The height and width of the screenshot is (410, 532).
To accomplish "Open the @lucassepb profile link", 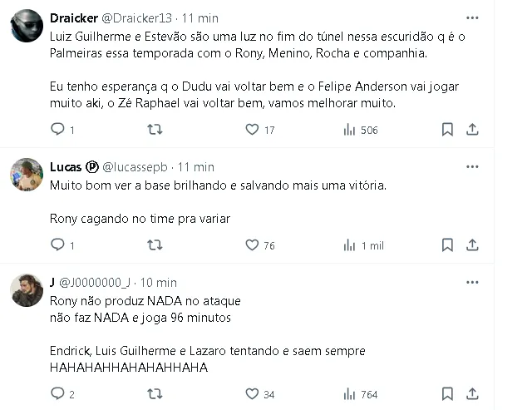I will 137,167.
